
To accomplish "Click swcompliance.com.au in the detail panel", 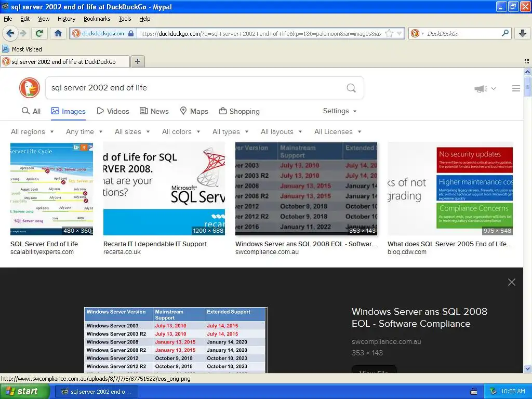I will click(x=387, y=342).
